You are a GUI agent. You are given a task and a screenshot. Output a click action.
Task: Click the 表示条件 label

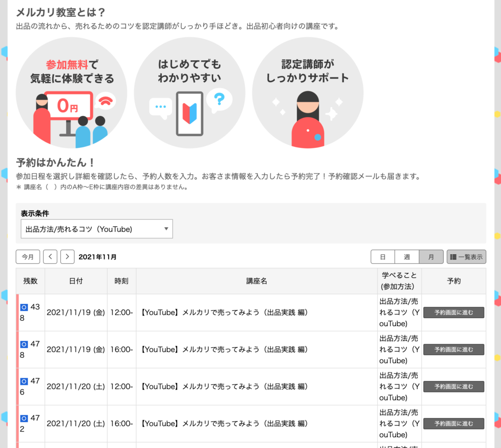35,213
